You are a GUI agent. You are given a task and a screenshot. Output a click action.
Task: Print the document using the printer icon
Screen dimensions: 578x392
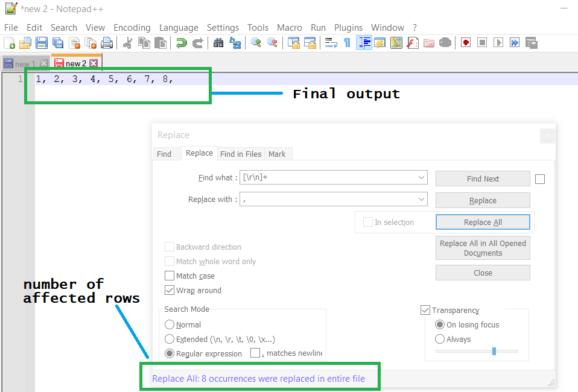pos(107,42)
